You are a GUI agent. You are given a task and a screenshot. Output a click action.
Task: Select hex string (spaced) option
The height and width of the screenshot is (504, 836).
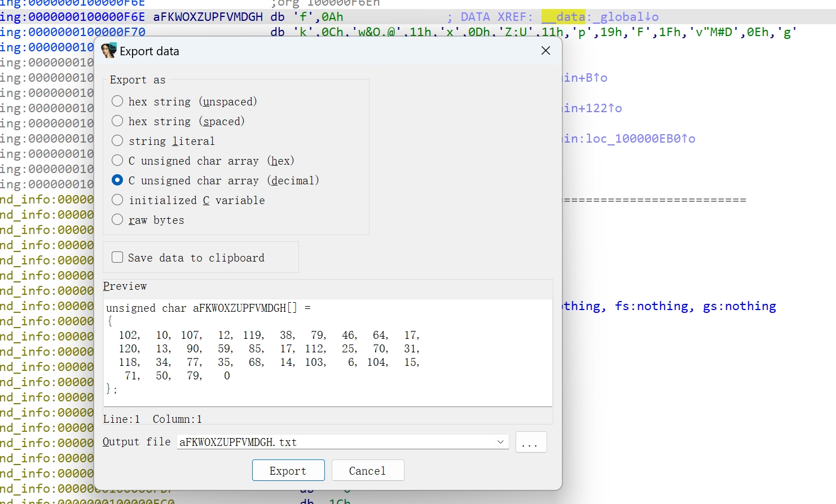(117, 121)
